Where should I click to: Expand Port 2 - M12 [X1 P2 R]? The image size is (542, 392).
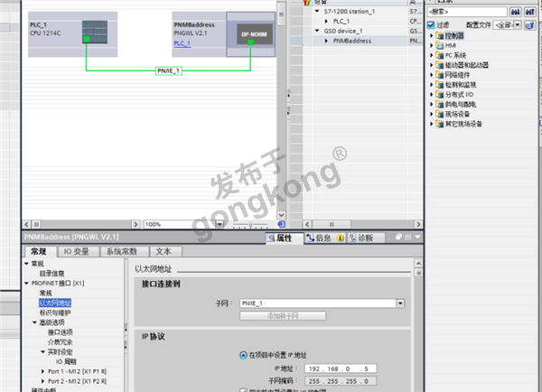pyautogui.click(x=42, y=381)
